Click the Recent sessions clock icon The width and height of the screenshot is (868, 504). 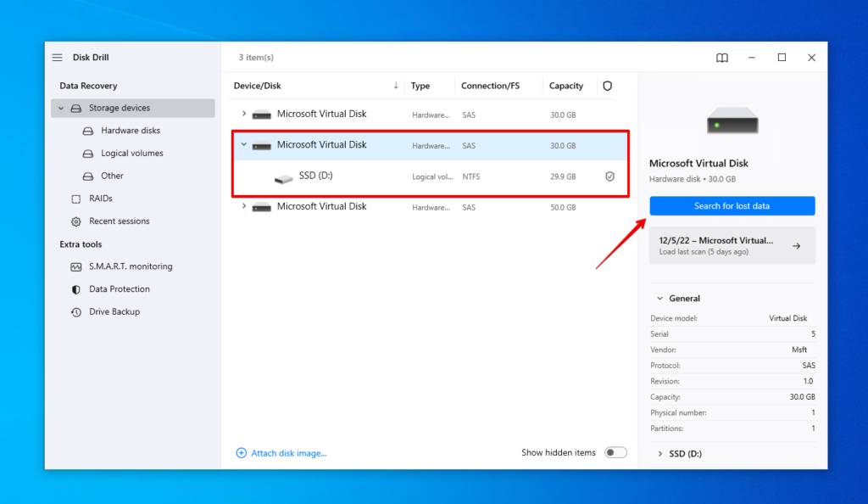coord(77,221)
